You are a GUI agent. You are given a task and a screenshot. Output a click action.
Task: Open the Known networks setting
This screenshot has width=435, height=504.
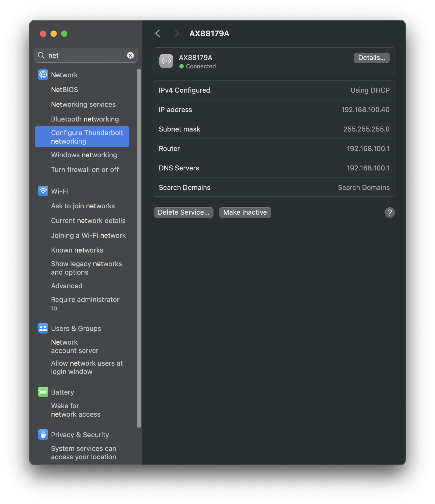click(77, 250)
